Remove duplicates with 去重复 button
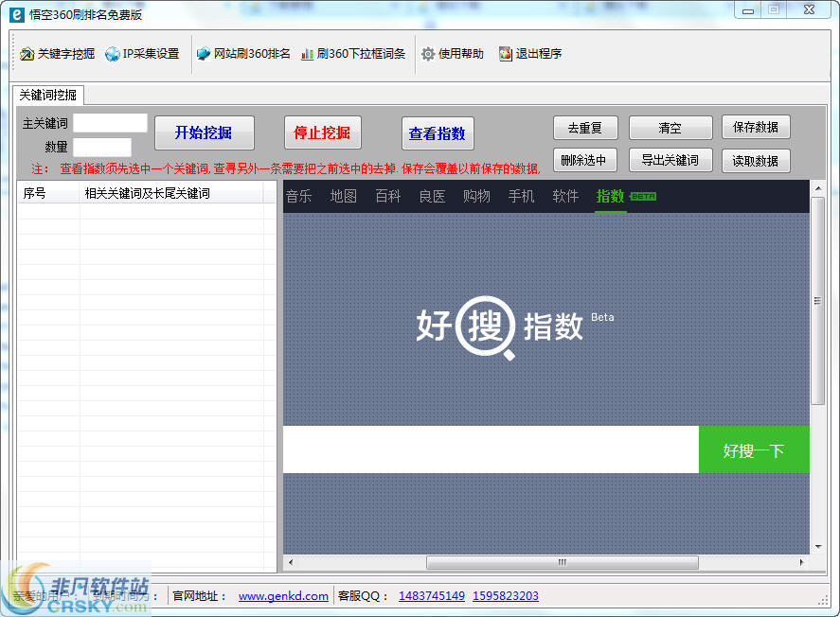Image resolution: width=840 pixels, height=617 pixels. click(x=585, y=128)
